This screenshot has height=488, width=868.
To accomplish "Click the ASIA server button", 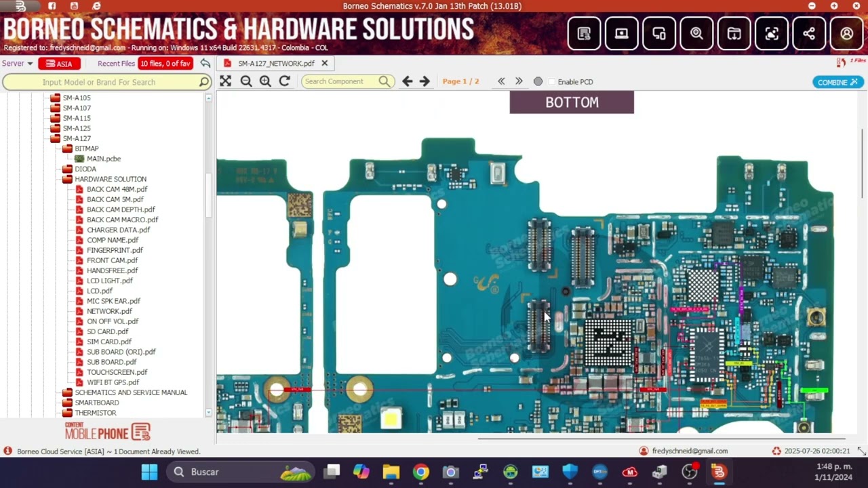I will click(x=59, y=64).
